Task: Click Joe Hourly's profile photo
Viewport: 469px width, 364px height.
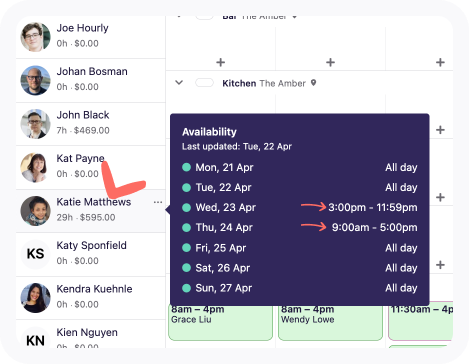Action: (35, 37)
